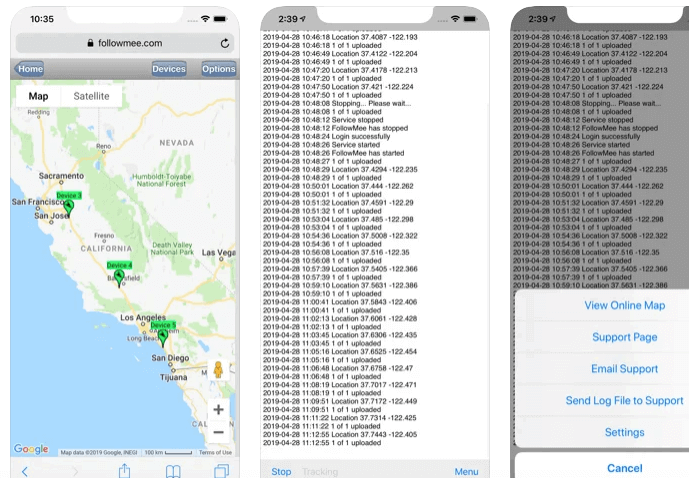The height and width of the screenshot is (478, 689).
Task: Open Safari tabs overview icon
Action: click(x=221, y=471)
